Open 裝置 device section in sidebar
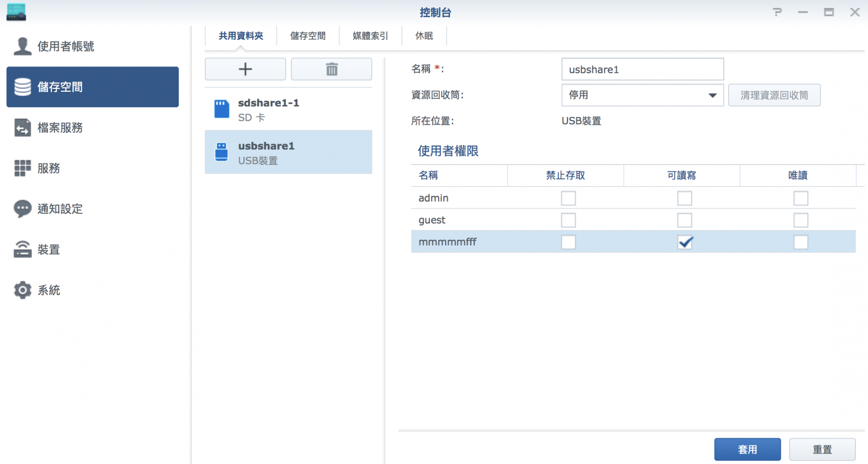 [48, 249]
